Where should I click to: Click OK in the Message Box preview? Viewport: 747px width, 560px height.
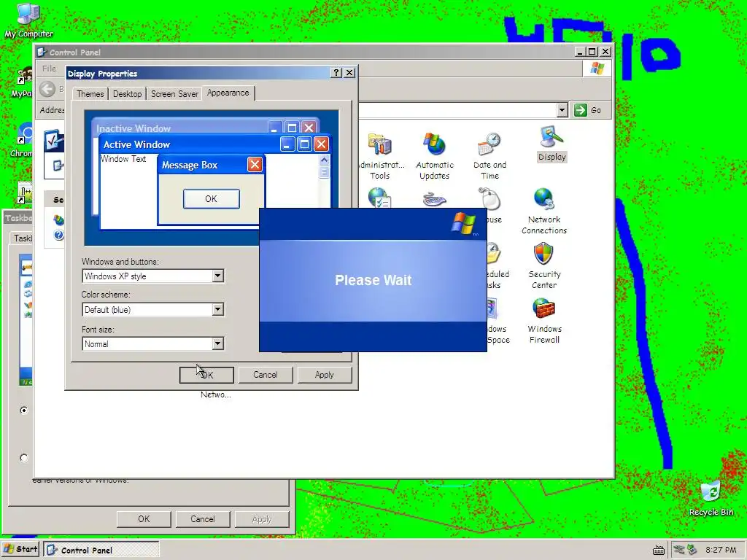point(211,199)
